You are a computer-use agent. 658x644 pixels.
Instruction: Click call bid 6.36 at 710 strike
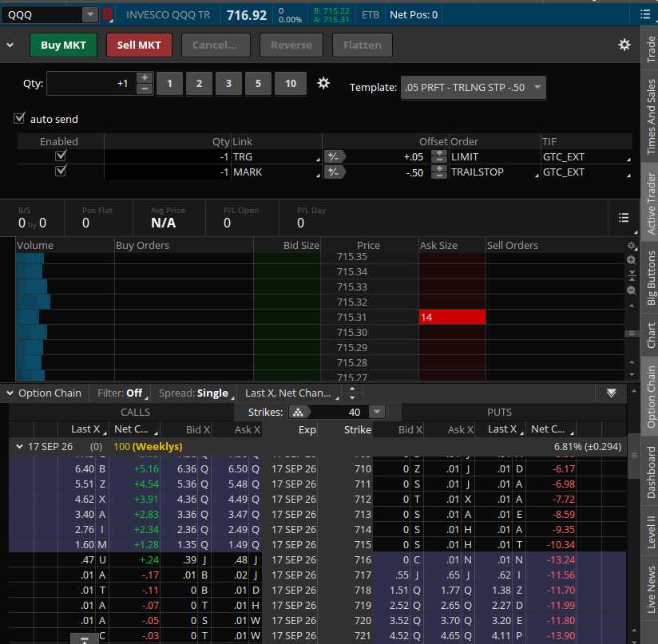186,468
